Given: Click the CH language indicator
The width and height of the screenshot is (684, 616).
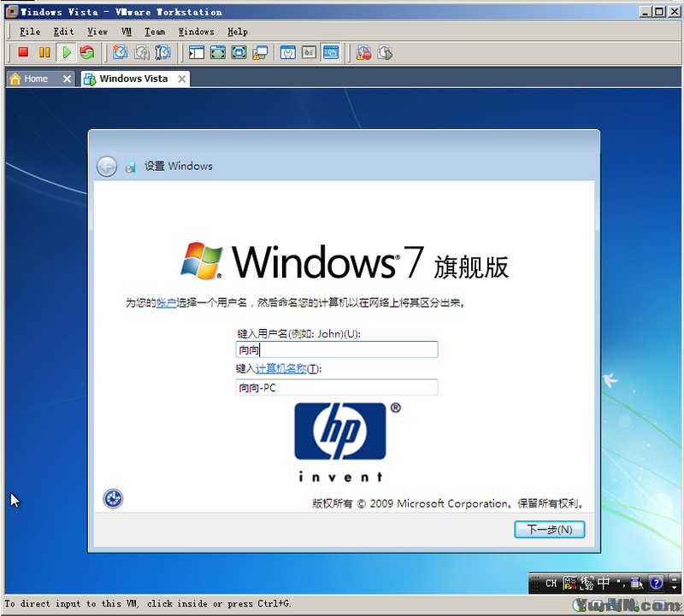Looking at the screenshot, I should pos(551,584).
